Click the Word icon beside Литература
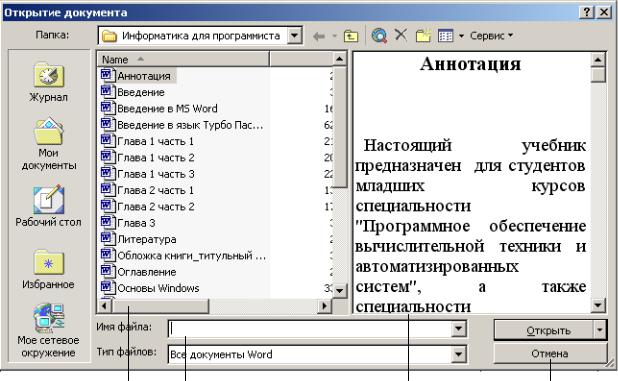Viewport: 618px width, 381px height. point(107,238)
